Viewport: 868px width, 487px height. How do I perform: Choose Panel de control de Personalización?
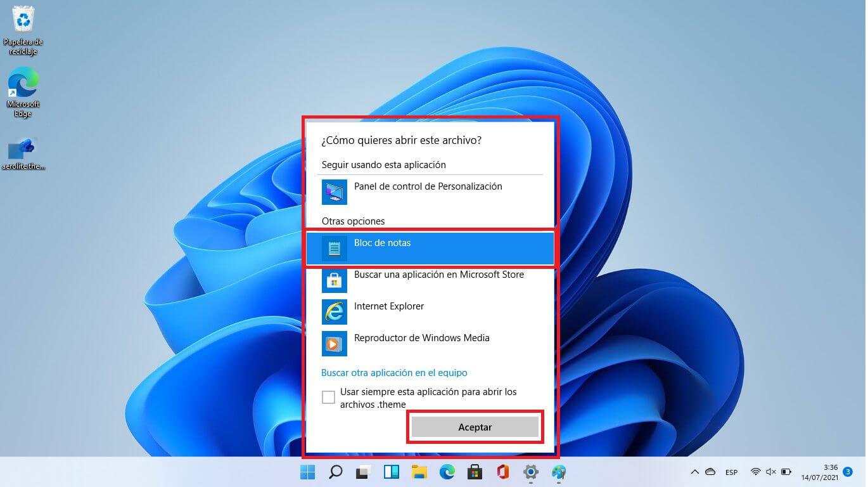430,192
